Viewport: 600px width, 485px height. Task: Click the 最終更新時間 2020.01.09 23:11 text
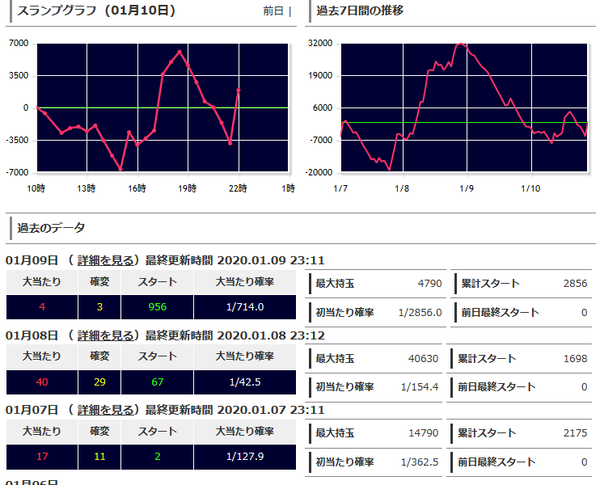[235, 261]
